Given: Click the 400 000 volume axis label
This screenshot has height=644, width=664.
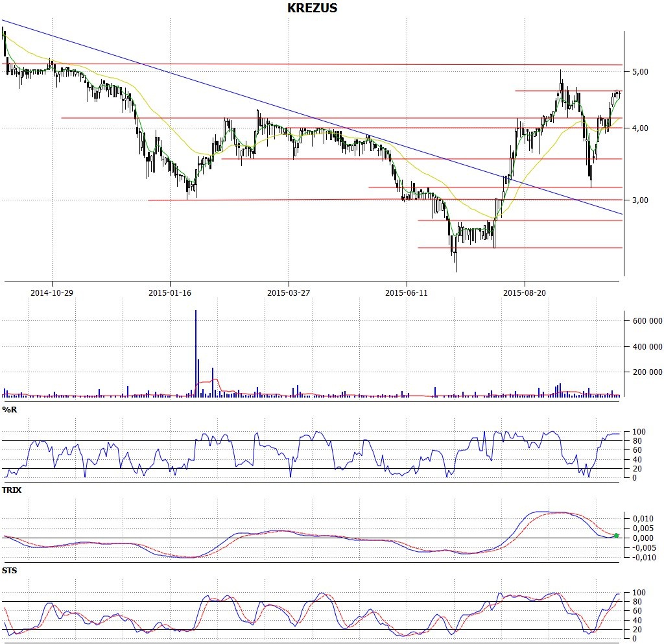Looking at the screenshot, I should pyautogui.click(x=648, y=347).
